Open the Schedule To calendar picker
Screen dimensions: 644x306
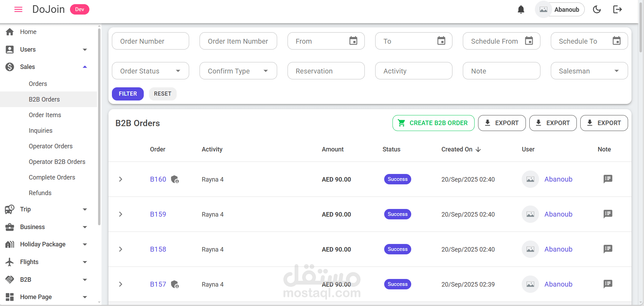617,41
